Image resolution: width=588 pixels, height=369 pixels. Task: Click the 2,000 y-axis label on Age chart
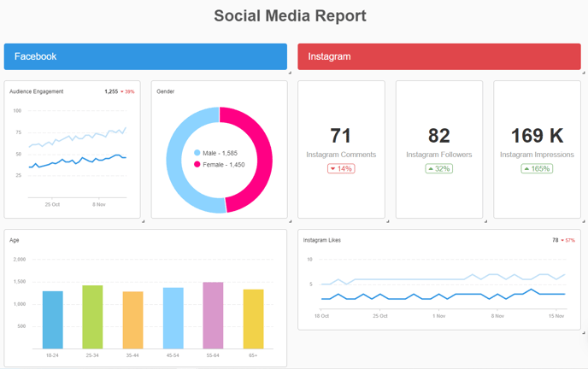click(20, 259)
